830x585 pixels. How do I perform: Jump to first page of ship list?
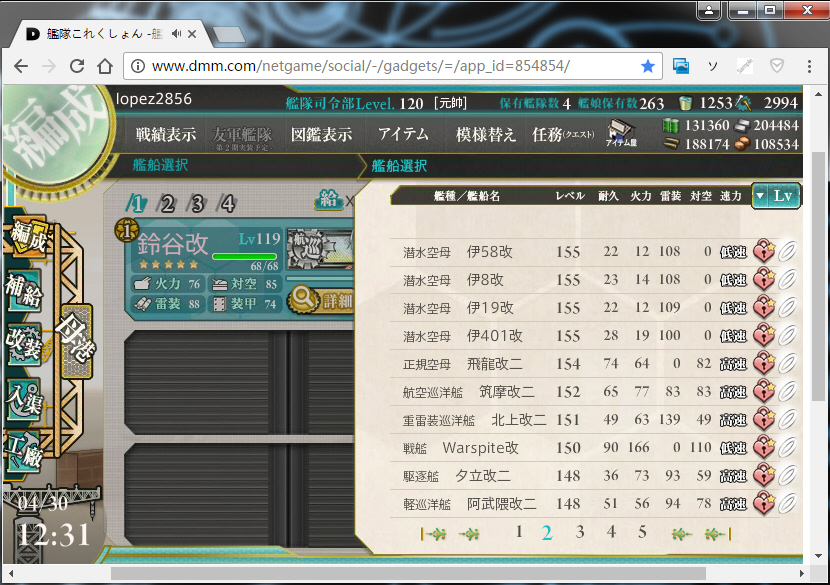click(434, 534)
